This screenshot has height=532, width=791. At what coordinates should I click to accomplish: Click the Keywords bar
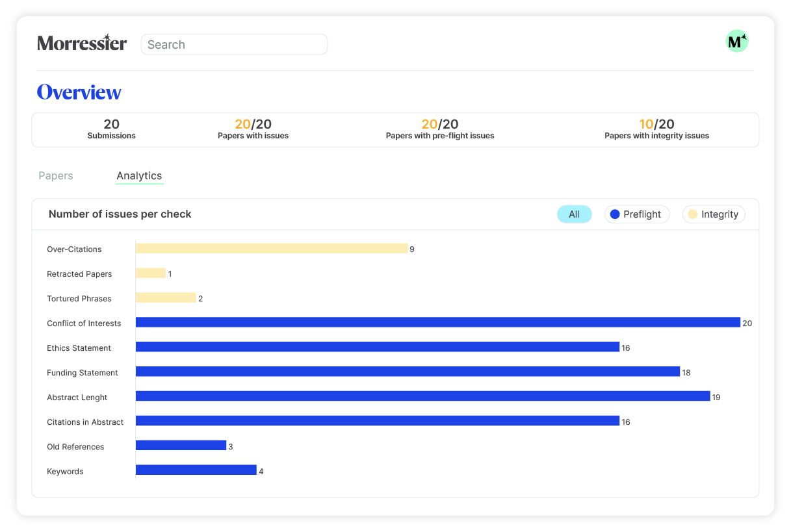[x=196, y=470]
